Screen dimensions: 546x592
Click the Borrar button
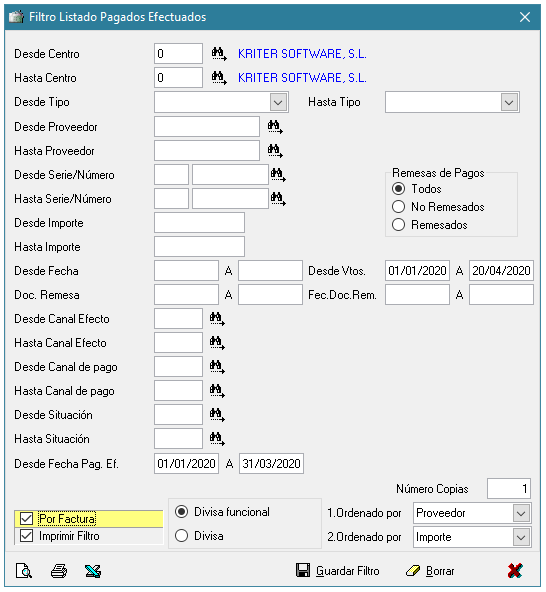[x=430, y=571]
